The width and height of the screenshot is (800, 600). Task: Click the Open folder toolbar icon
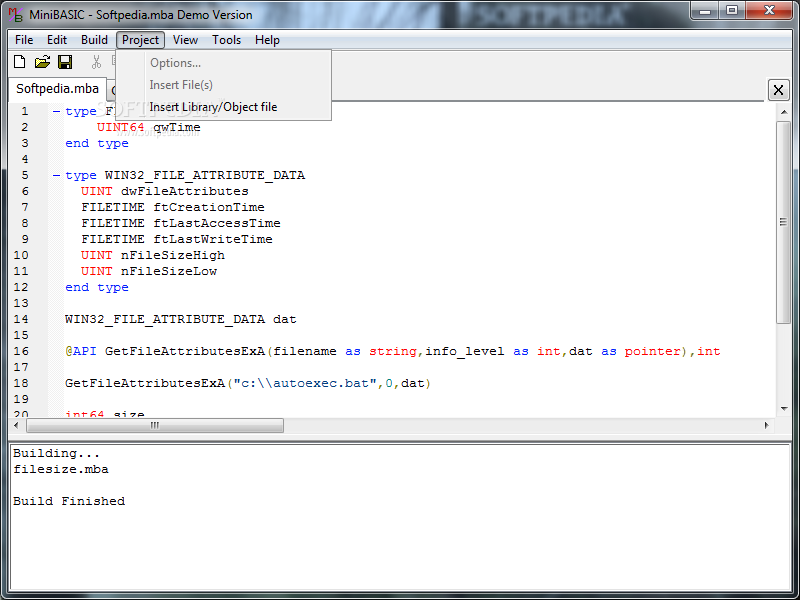pyautogui.click(x=42, y=62)
